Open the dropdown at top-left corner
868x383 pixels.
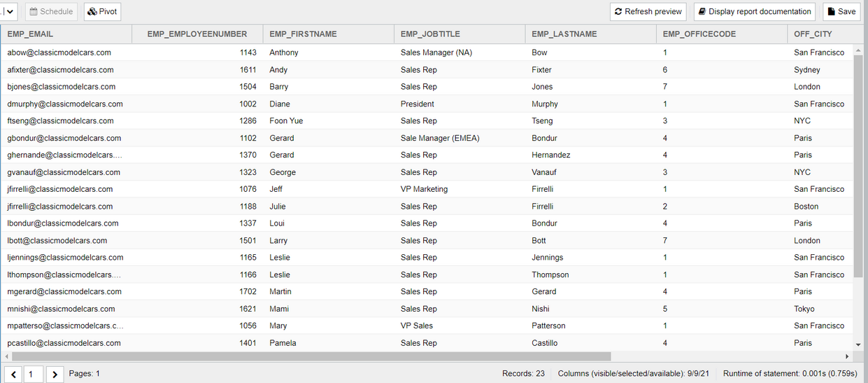click(x=9, y=11)
